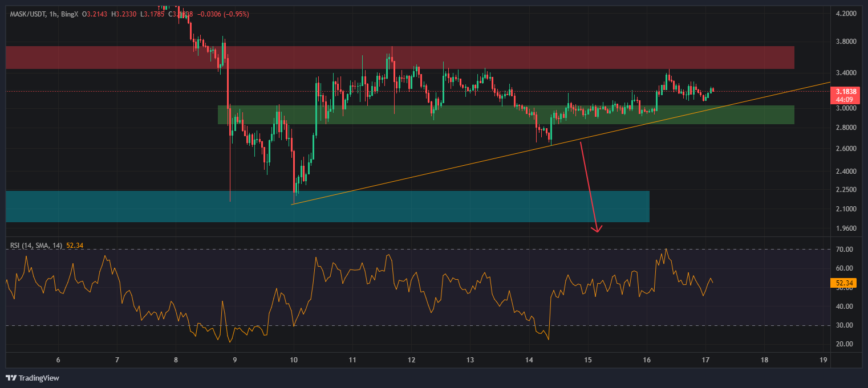Viewport: 868px width, 388px height.
Task: Click date 12 on the time axis
Action: 411,360
